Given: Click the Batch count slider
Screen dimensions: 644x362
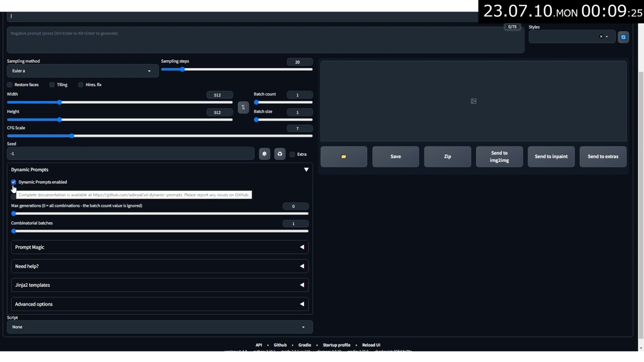Looking at the screenshot, I should click(283, 103).
